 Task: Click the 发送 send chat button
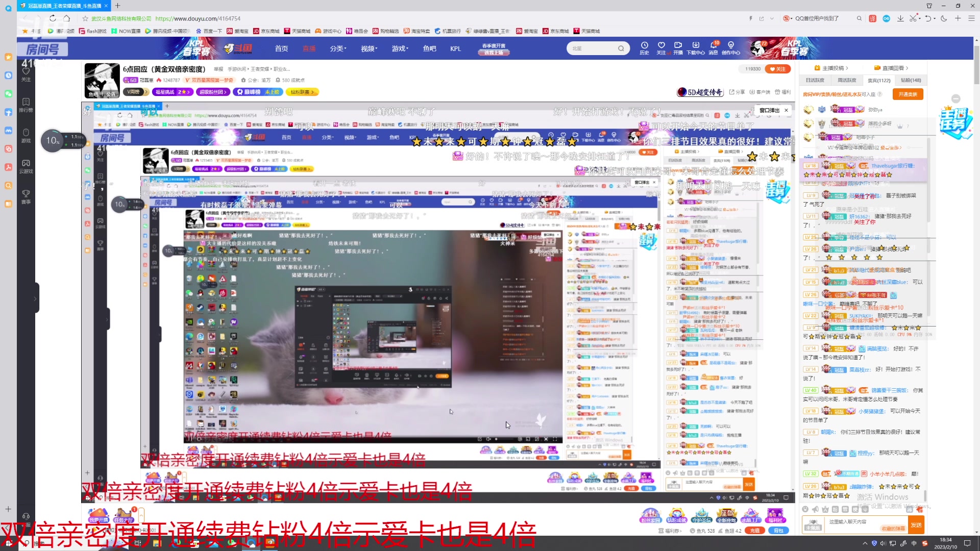point(916,525)
